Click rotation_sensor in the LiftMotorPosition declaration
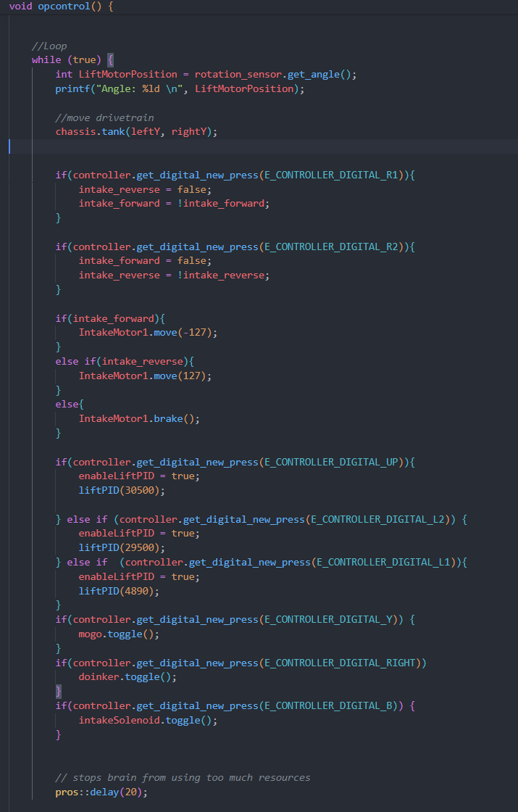The height and width of the screenshot is (812, 518). click(x=238, y=74)
